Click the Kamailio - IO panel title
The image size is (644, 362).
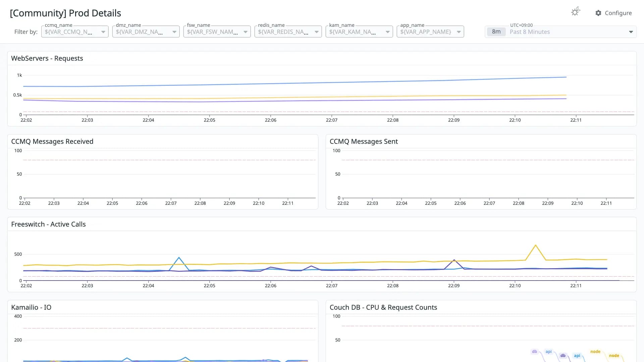[x=31, y=307]
